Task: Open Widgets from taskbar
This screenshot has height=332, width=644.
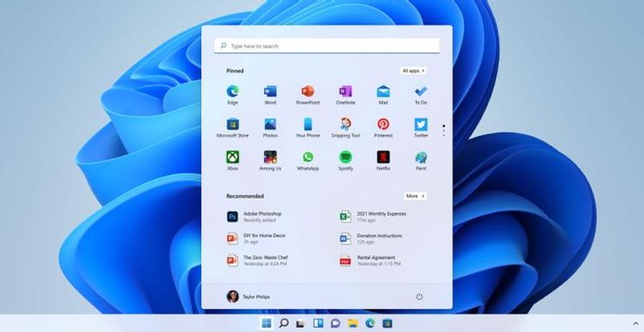Action: [x=318, y=323]
